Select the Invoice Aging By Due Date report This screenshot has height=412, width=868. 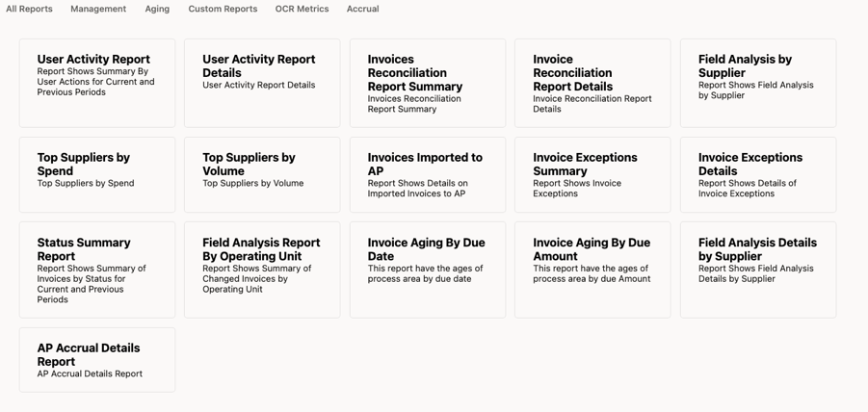428,270
